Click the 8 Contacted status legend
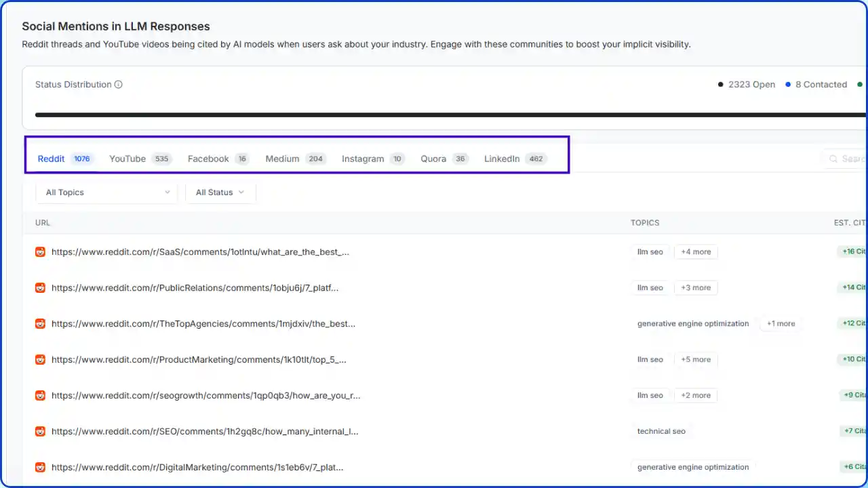 pyautogui.click(x=816, y=85)
